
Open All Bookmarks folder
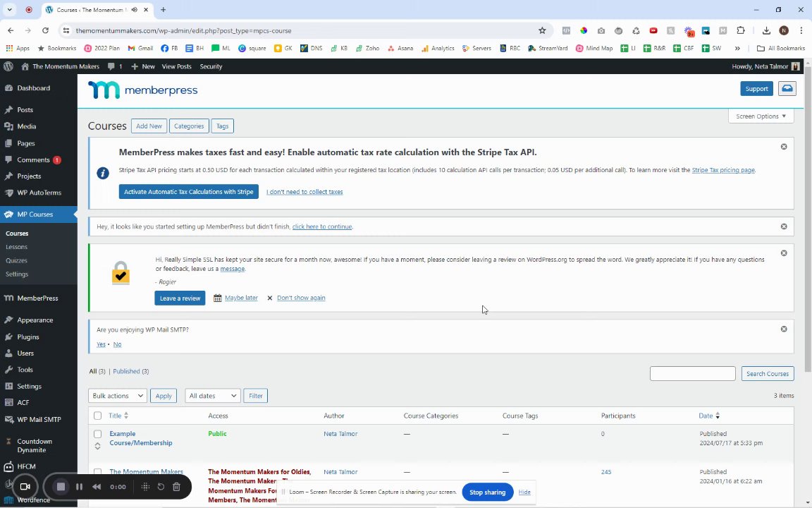coord(781,48)
